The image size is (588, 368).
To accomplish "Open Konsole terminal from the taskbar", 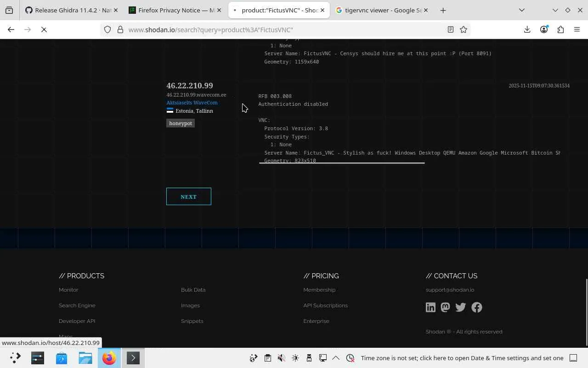I will (x=133, y=358).
